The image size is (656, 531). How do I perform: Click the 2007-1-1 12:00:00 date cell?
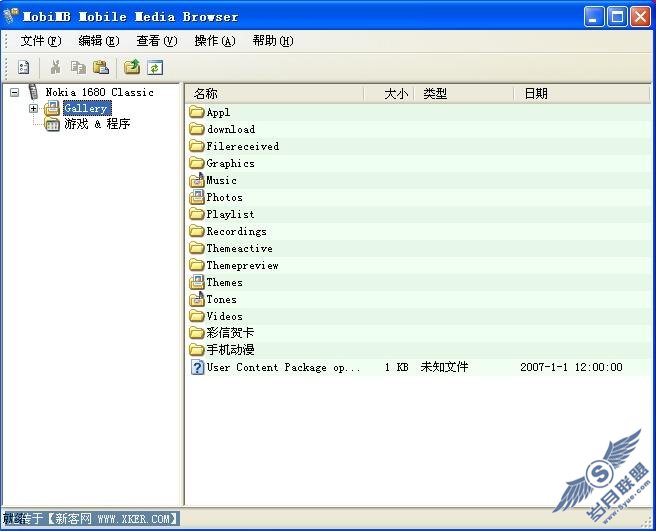(x=571, y=367)
